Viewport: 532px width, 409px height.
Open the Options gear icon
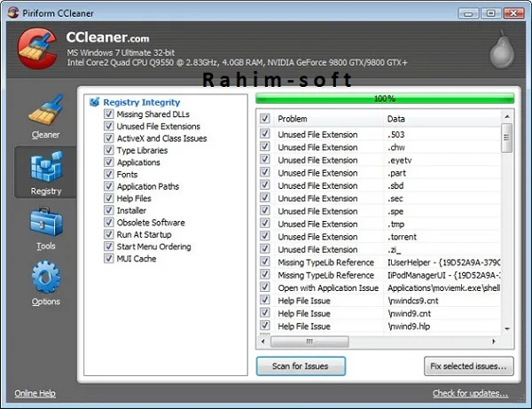[x=46, y=277]
